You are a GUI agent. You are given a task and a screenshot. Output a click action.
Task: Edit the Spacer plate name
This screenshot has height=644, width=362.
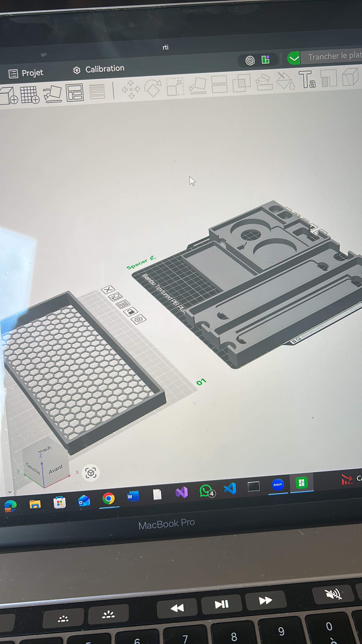pyautogui.click(x=153, y=258)
